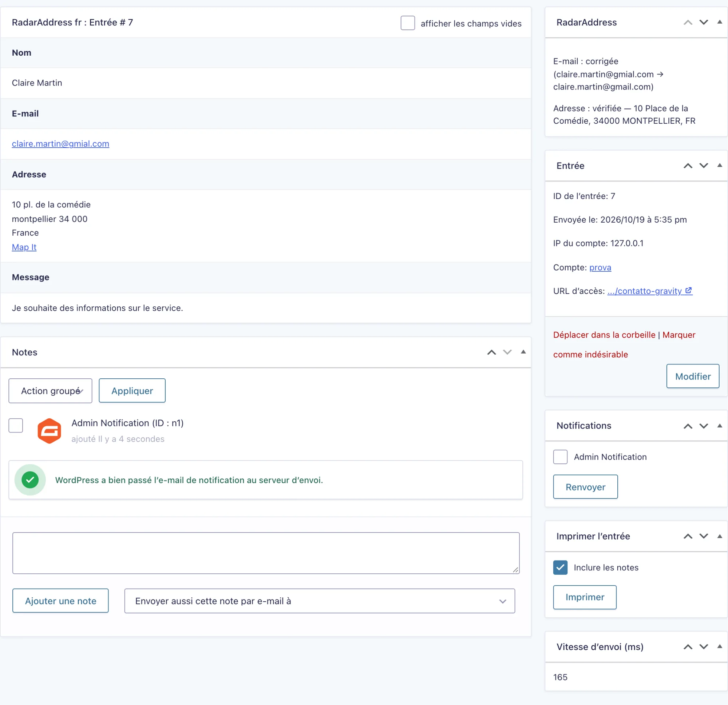This screenshot has height=705, width=728.
Task: Click Déplacer dans la corbeille
Action: [x=604, y=335]
